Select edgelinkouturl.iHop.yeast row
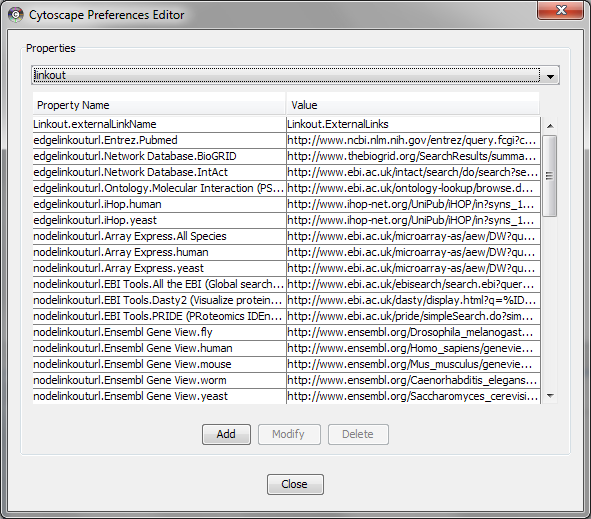The image size is (591, 519). (x=286, y=220)
